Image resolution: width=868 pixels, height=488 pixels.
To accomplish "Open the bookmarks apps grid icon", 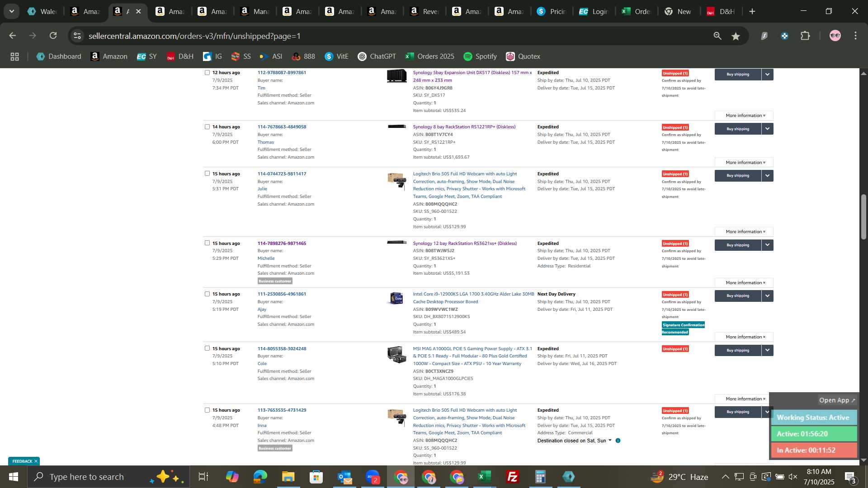I will coord(14,56).
